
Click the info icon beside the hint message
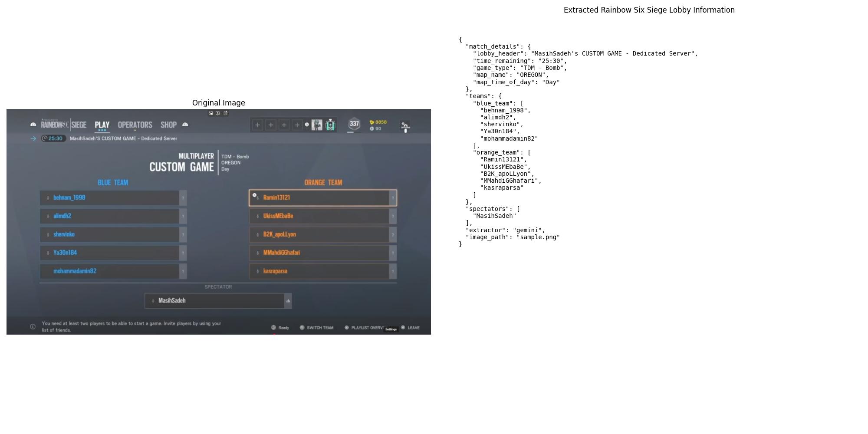(x=33, y=327)
